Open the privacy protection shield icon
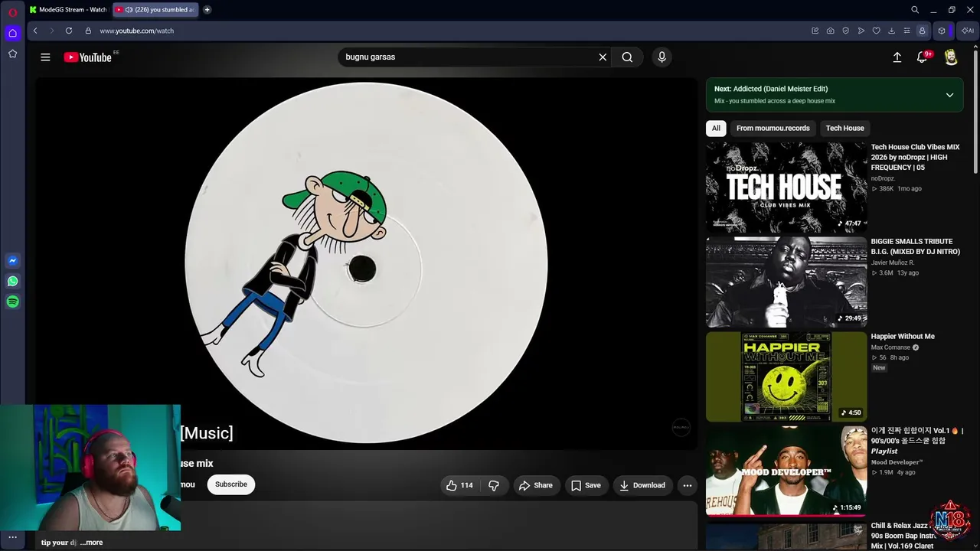The height and width of the screenshot is (551, 980). pyautogui.click(x=845, y=31)
